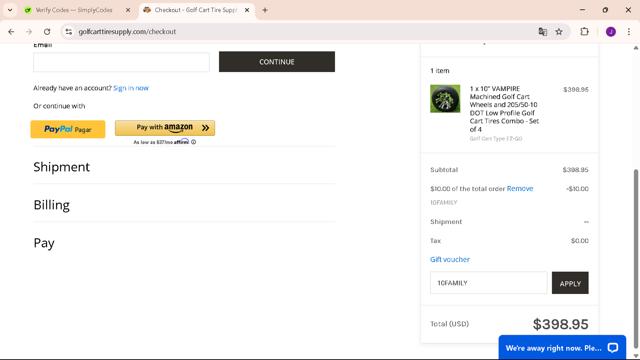Click the coupon code input field
The height and width of the screenshot is (360, 640).
[x=489, y=283]
